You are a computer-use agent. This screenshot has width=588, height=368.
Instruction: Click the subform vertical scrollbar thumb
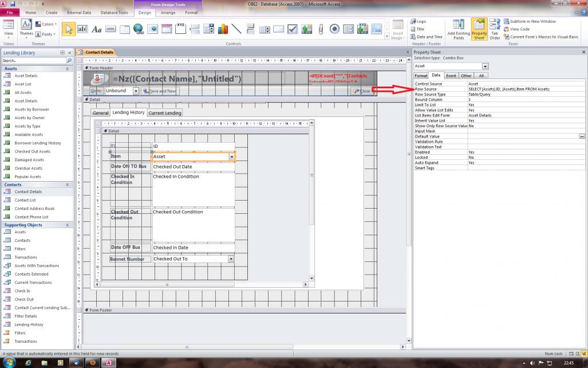[x=311, y=175]
